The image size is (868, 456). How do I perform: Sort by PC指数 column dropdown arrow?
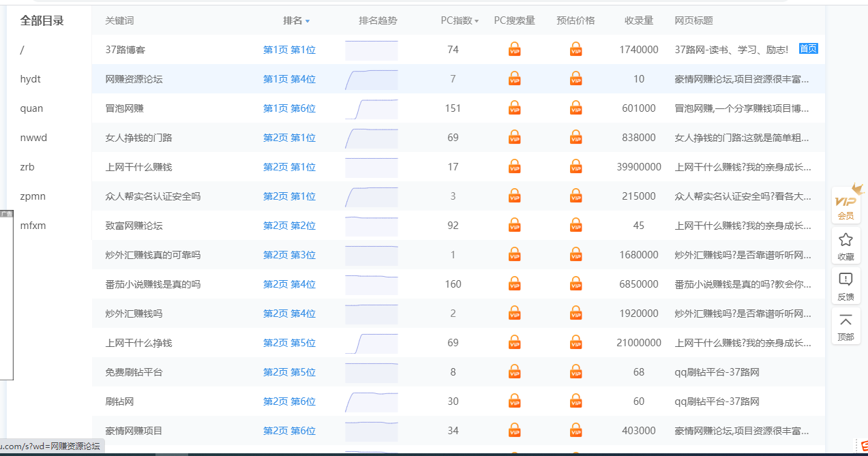coord(477,21)
